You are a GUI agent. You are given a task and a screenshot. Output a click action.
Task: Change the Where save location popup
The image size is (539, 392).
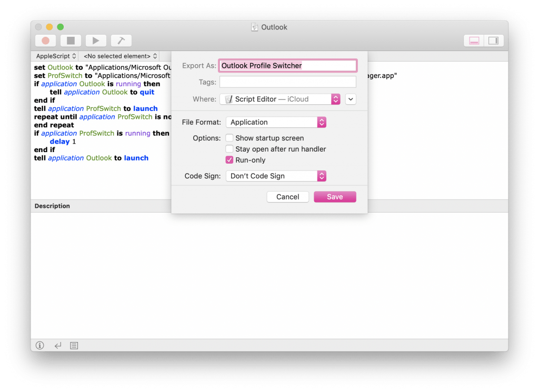[280, 99]
